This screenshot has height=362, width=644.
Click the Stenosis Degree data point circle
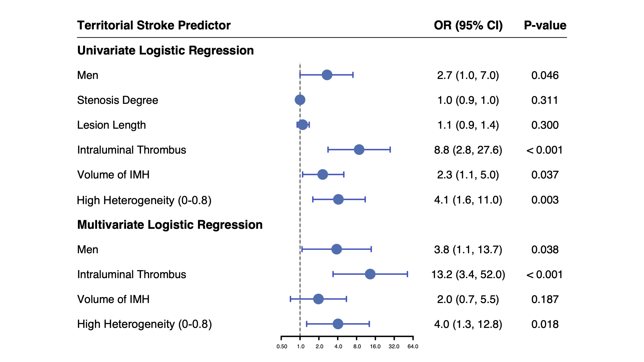tap(300, 100)
